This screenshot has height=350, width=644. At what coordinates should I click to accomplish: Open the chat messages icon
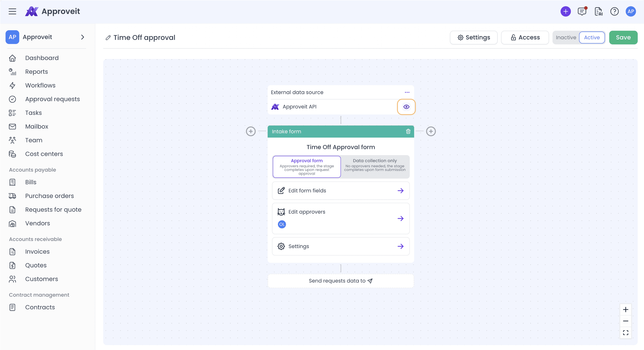582,12
